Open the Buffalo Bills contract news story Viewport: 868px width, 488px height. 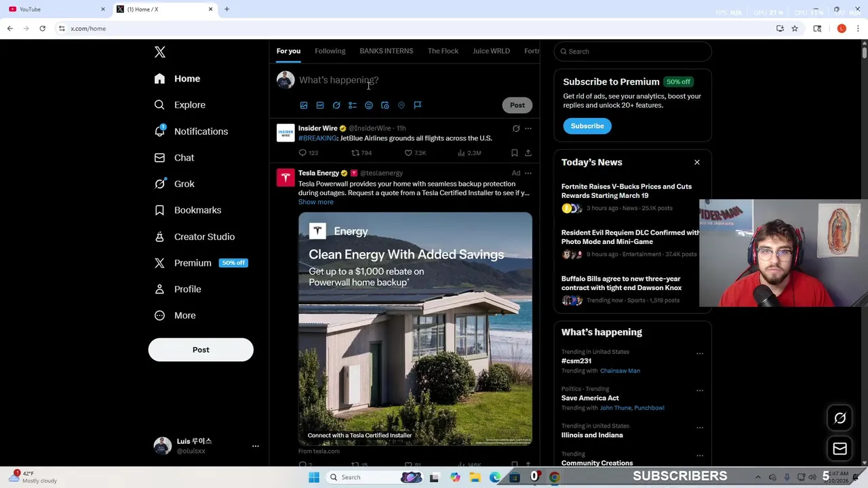(621, 283)
